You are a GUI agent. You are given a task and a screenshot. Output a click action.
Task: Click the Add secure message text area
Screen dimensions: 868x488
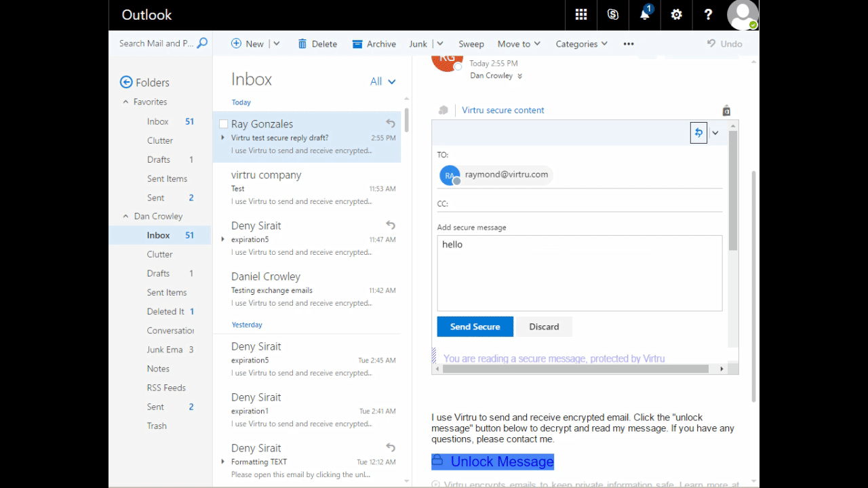coord(579,273)
